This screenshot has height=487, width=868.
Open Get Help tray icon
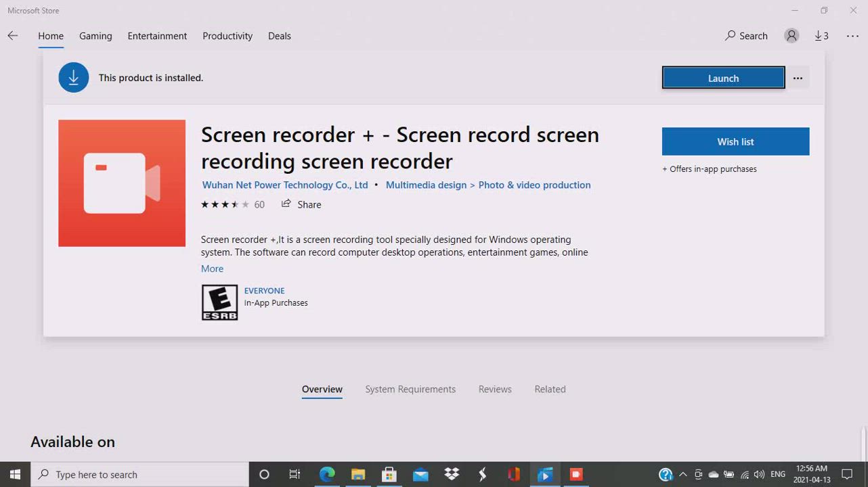pyautogui.click(x=666, y=474)
